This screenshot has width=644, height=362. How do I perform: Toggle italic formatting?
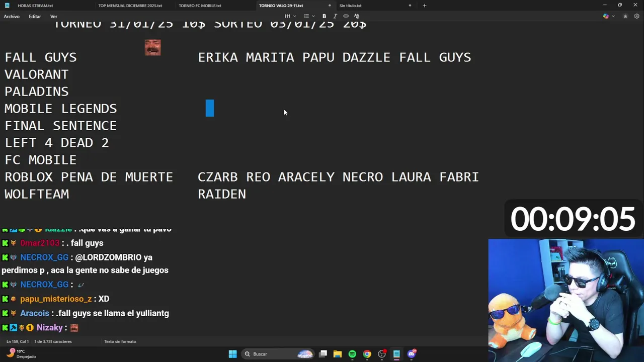[x=335, y=16]
